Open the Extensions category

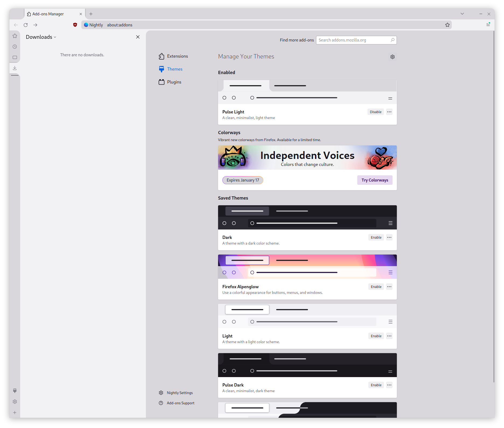tap(174, 56)
